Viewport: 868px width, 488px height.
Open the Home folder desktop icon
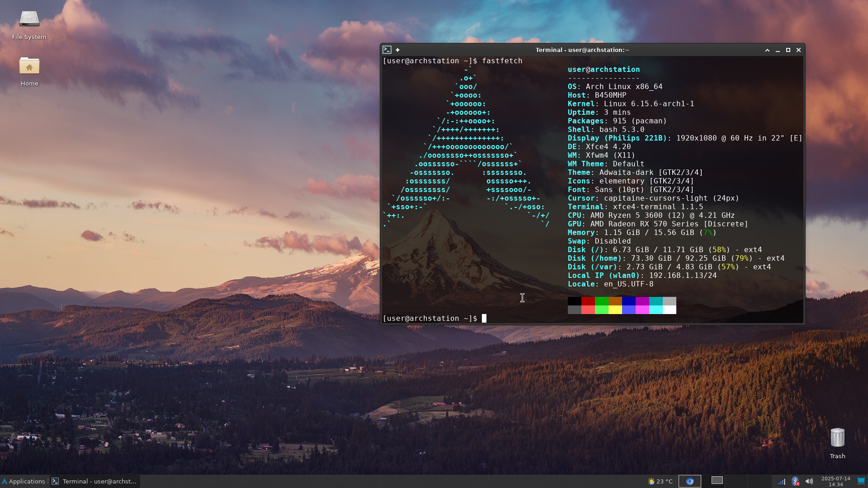(x=29, y=71)
